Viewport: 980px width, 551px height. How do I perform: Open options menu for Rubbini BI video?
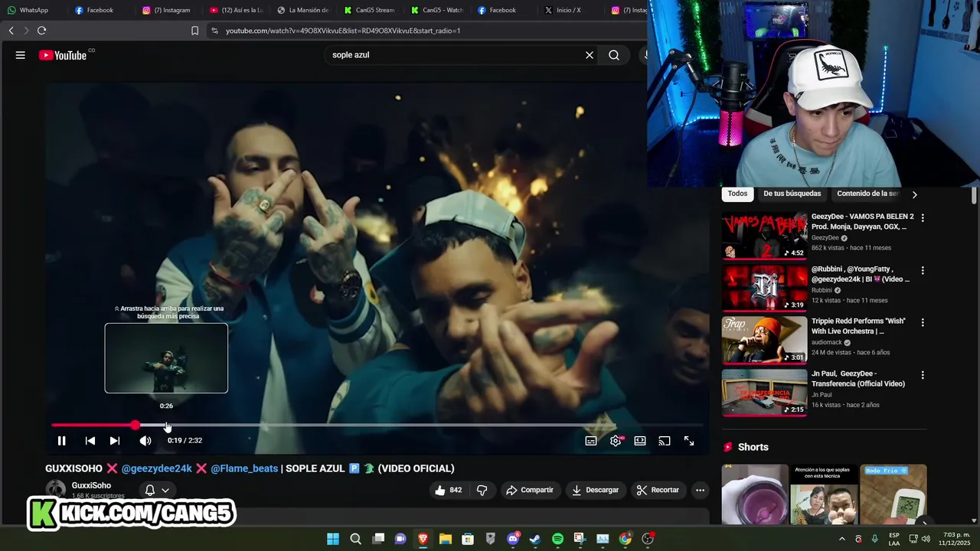click(x=923, y=271)
